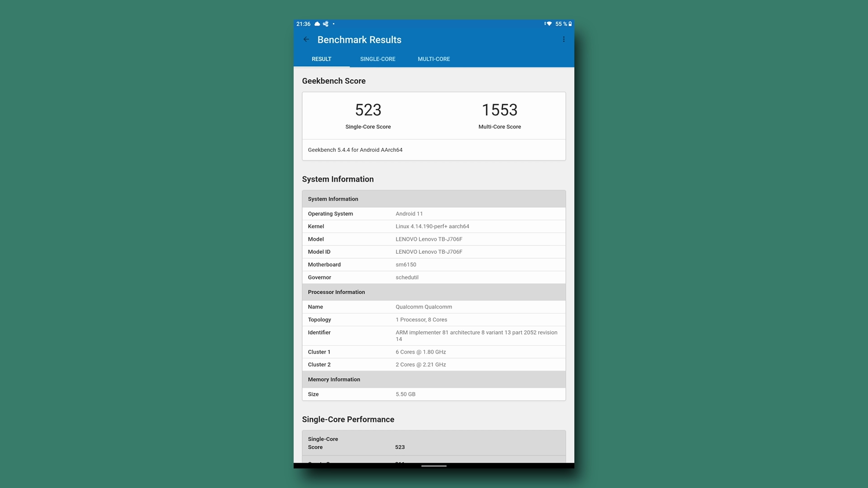
Task: Tap the battery icon in status bar
Action: (x=570, y=24)
